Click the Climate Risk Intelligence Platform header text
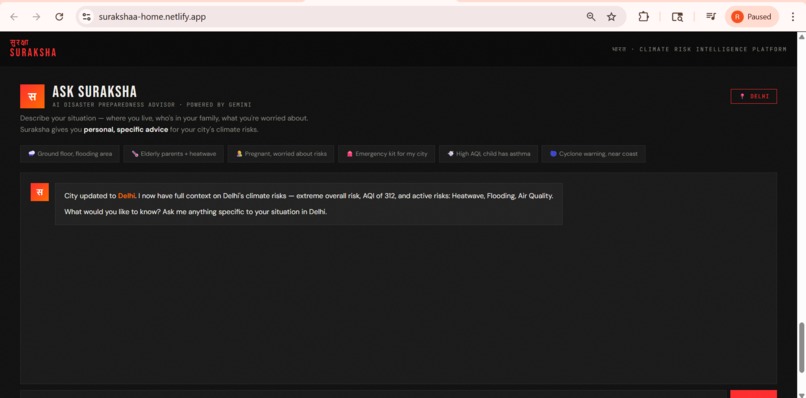 click(712, 49)
